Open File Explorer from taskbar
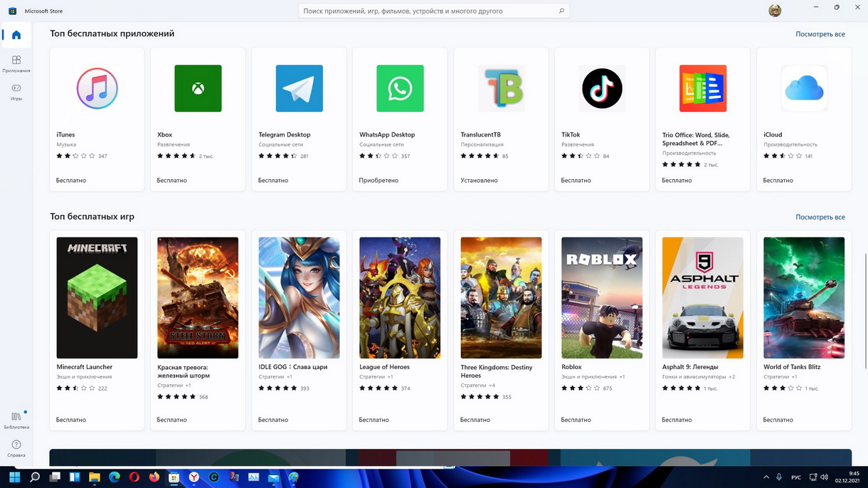 click(94, 477)
